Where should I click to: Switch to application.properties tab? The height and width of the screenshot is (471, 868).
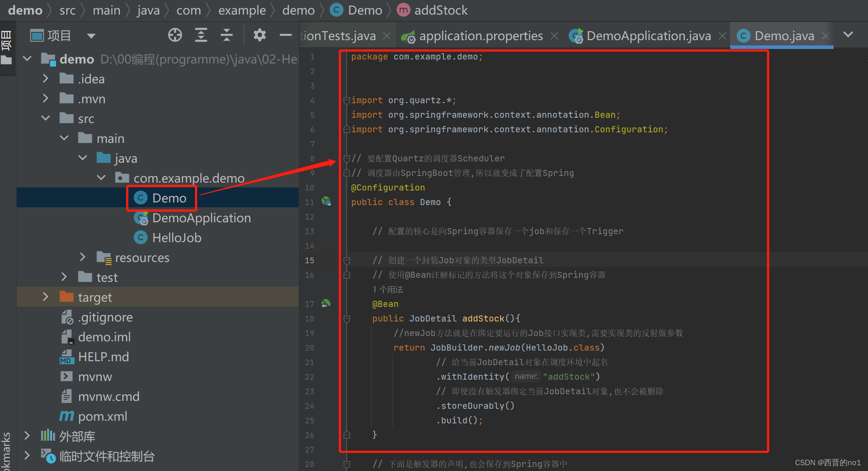(x=480, y=36)
